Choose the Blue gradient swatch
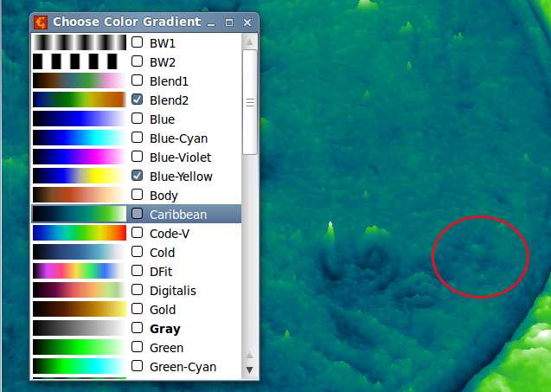The image size is (551, 392). 80,119
